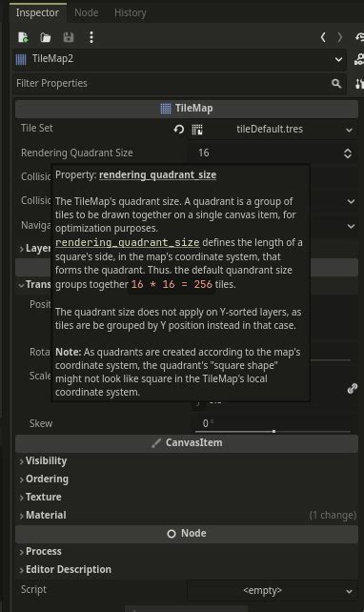This screenshot has height=612, width=364.
Task: Click the Skew slider track
Action: coord(273,431)
